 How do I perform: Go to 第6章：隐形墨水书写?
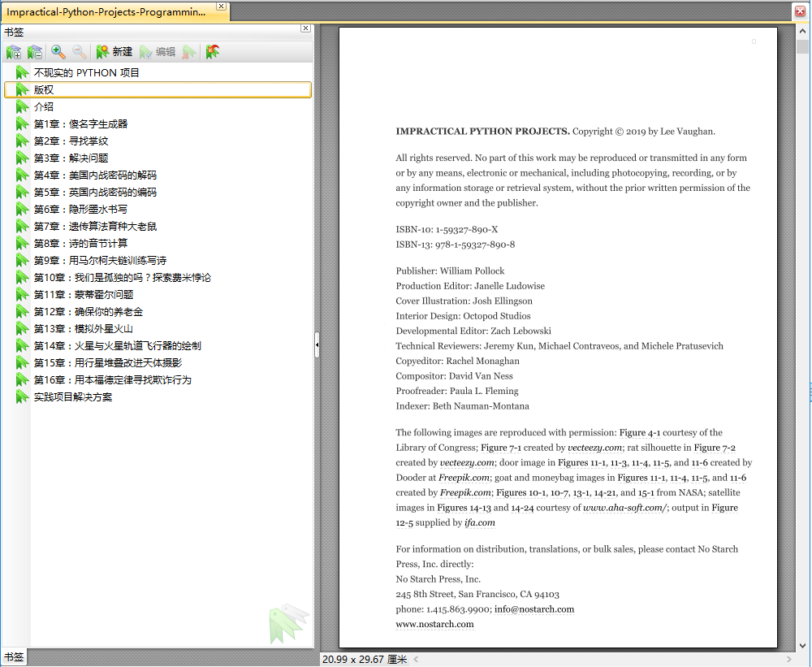tap(80, 210)
